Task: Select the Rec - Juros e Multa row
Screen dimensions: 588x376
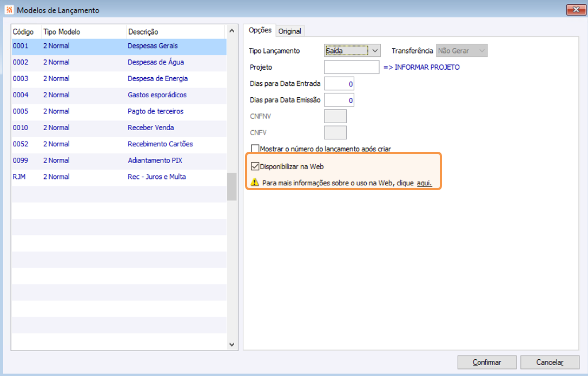Action: [119, 177]
